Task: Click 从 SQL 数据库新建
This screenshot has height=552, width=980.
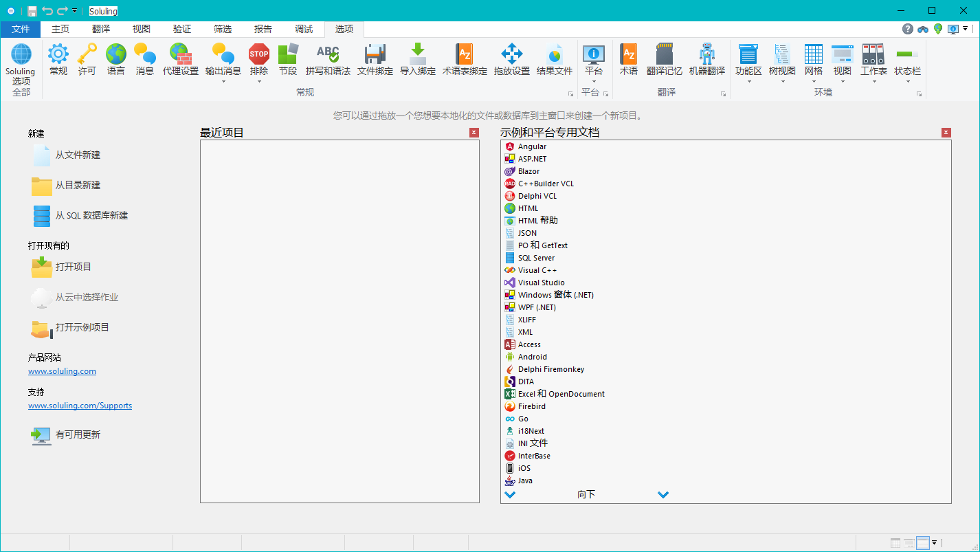Action: coord(80,216)
